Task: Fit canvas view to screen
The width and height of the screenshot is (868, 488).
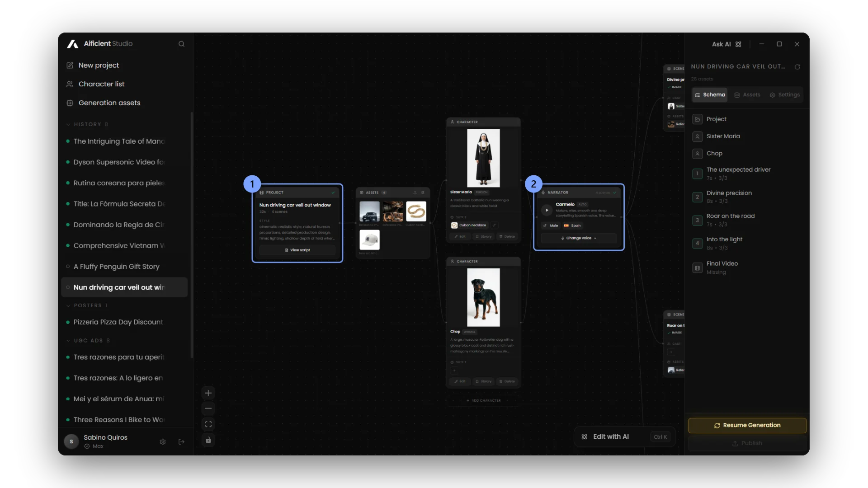Action: pyautogui.click(x=208, y=424)
